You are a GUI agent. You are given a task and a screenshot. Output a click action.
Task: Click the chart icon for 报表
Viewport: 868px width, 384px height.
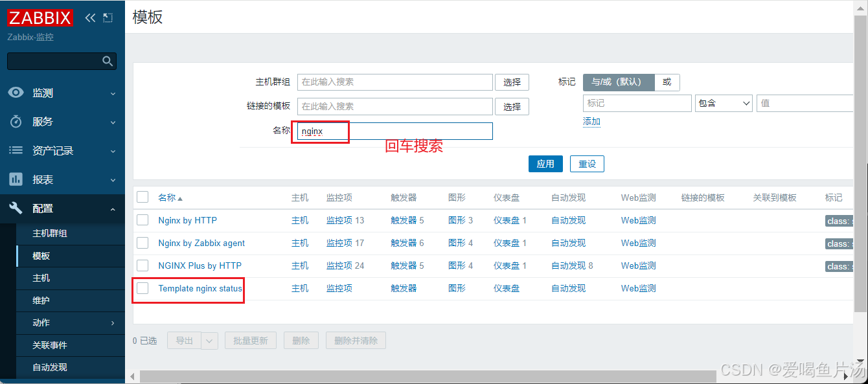pos(16,179)
